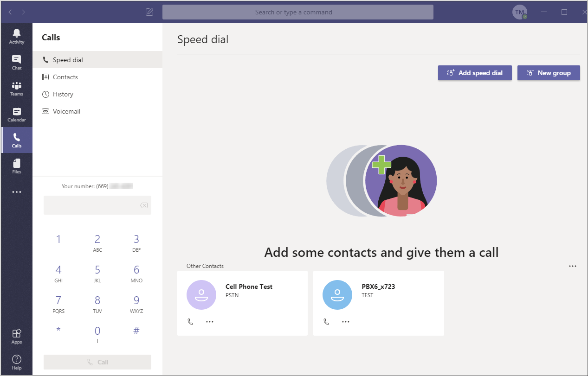Click the Add speed dial button
The height and width of the screenshot is (376, 588).
(x=475, y=73)
